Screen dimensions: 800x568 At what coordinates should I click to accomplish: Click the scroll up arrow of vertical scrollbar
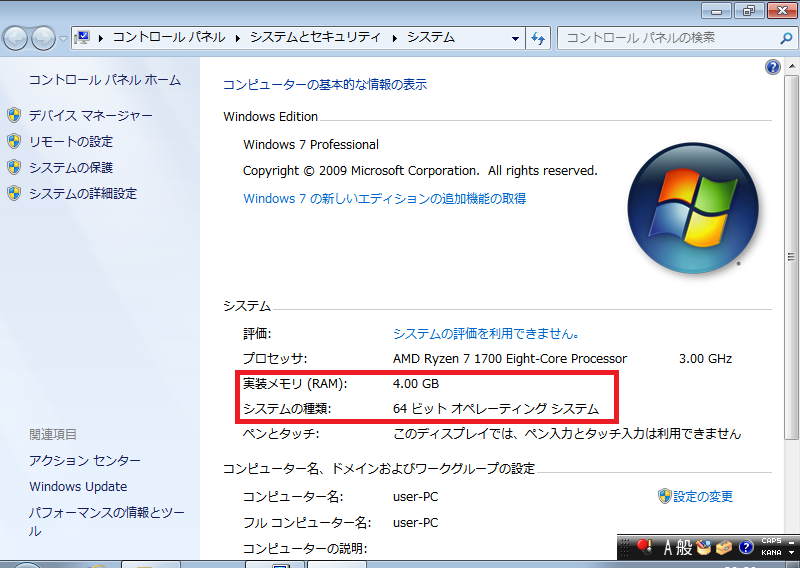coord(791,66)
